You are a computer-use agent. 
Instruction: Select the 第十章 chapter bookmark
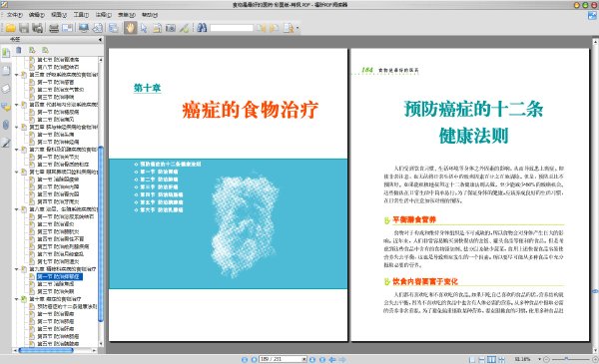click(x=55, y=299)
